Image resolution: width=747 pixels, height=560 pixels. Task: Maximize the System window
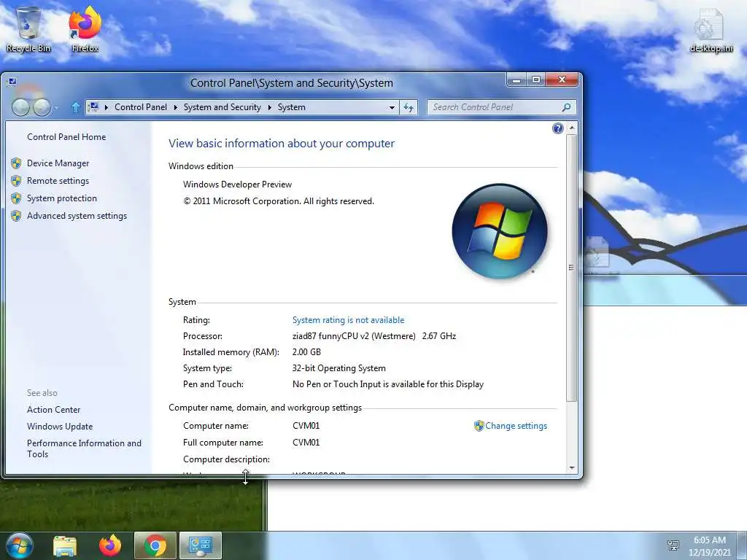click(536, 80)
